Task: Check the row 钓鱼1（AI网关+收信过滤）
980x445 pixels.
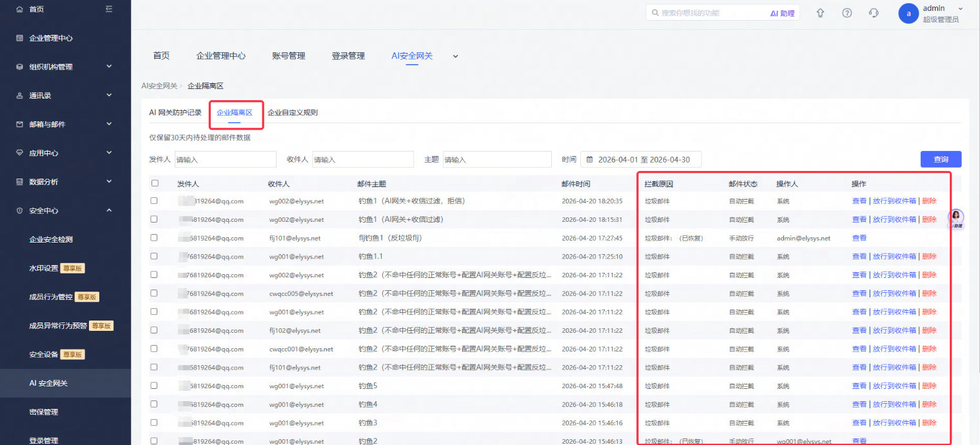Action: point(154,219)
